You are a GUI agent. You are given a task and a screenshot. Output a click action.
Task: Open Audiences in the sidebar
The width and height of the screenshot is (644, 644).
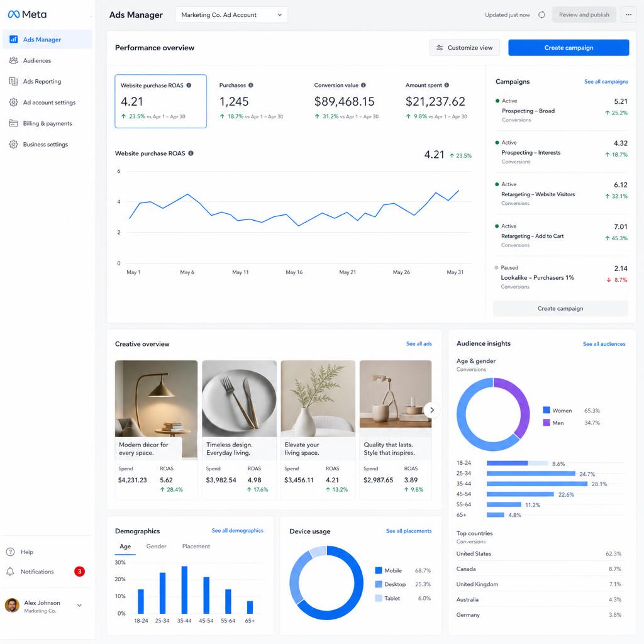[x=47, y=60]
